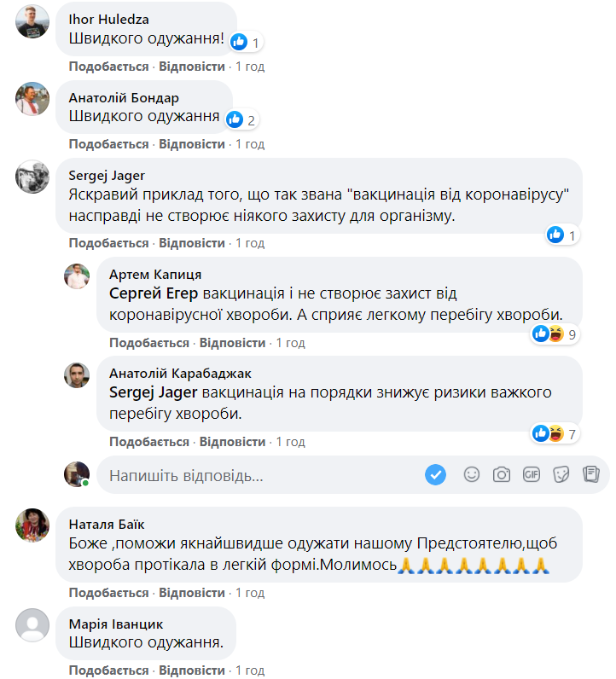
Task: View reactions on Артем Капиця's reply
Action: point(555,334)
